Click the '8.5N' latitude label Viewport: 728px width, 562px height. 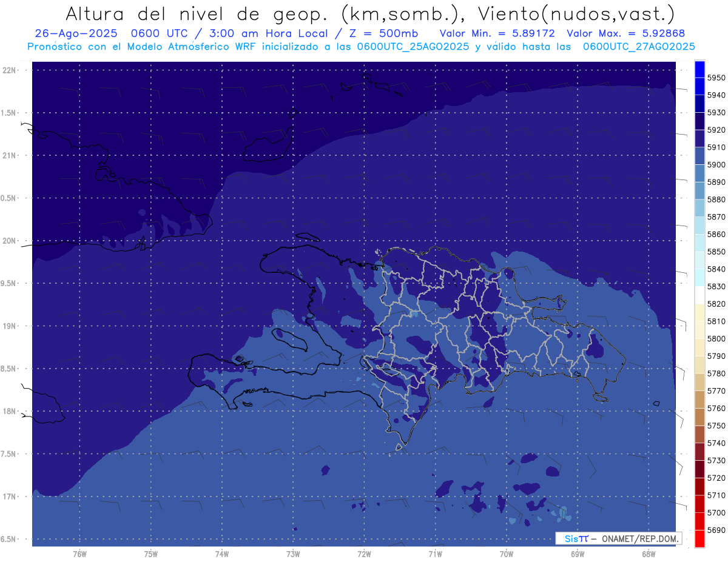click(9, 369)
